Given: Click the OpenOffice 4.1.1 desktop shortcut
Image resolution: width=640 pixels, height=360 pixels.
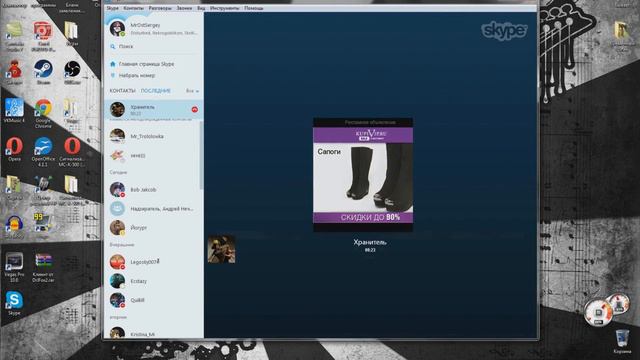Looking at the screenshot, I should pyautogui.click(x=43, y=152).
